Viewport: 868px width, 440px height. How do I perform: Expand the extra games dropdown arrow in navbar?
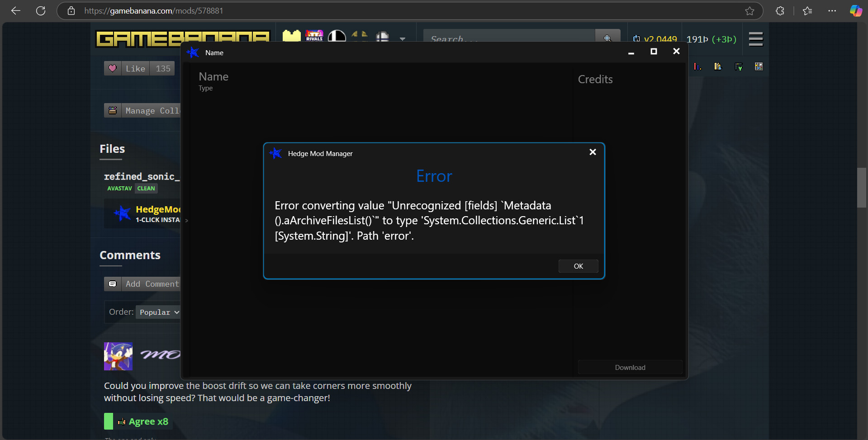point(403,39)
